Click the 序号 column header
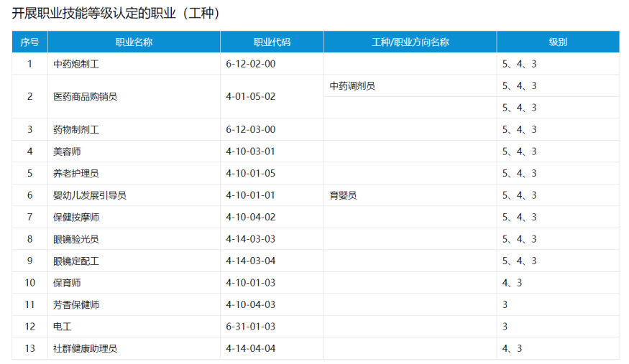The image size is (629, 364). click(29, 42)
